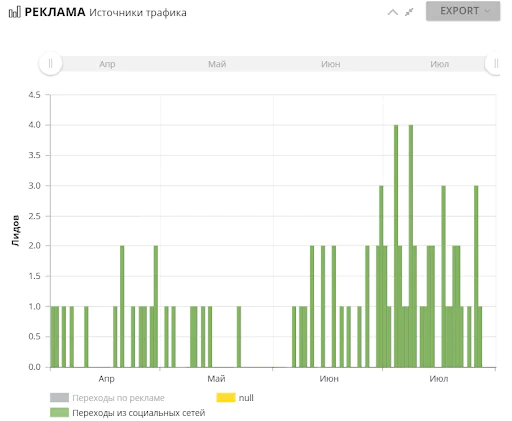Click the shrink arrows icon next to EXPORT

409,12
